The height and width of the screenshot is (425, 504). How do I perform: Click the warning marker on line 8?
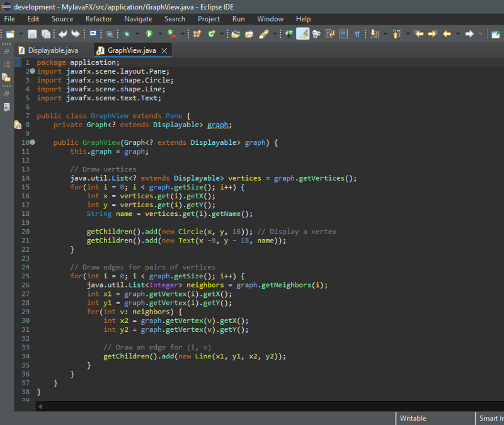18,125
